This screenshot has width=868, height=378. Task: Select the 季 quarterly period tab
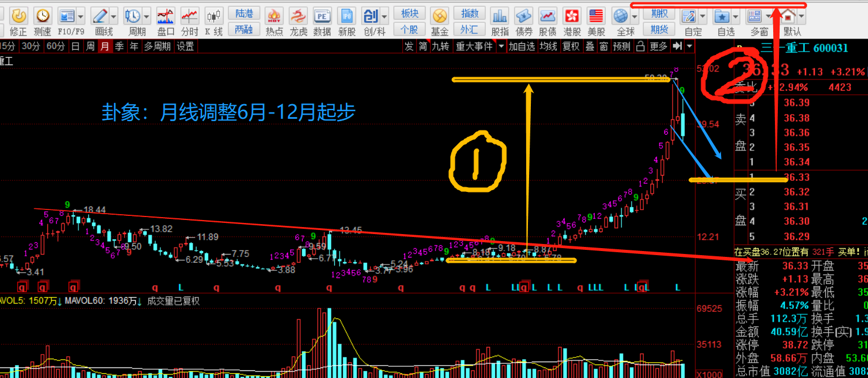pyautogui.click(x=119, y=46)
